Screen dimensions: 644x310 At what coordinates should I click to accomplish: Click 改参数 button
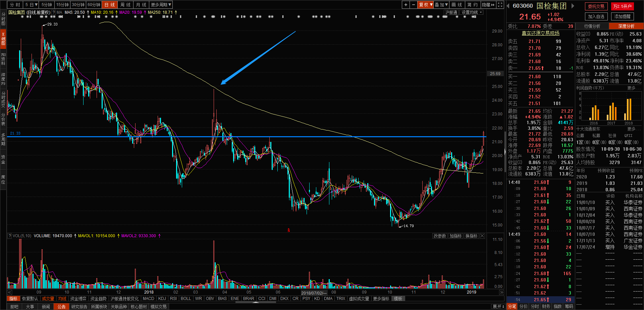click(x=440, y=236)
